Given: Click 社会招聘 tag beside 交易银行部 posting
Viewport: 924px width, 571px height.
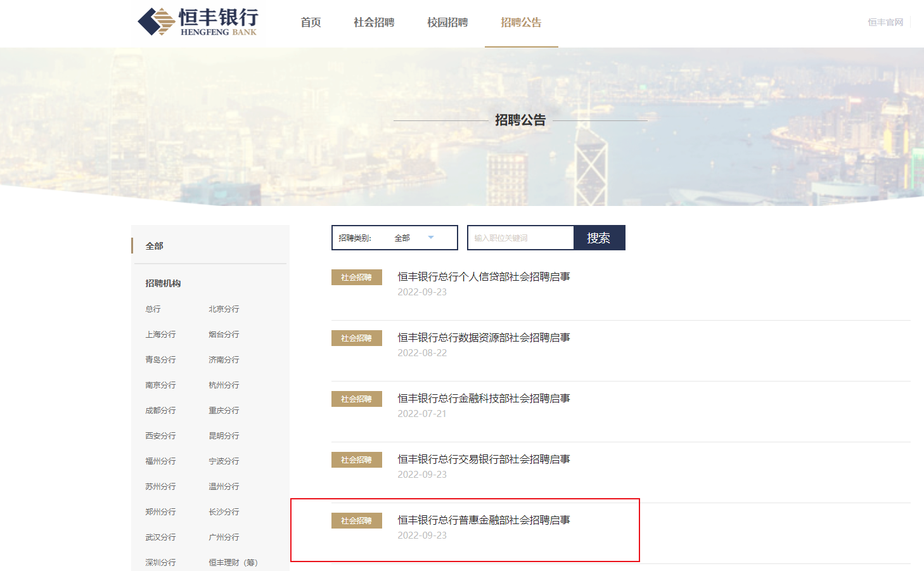Looking at the screenshot, I should tap(356, 460).
